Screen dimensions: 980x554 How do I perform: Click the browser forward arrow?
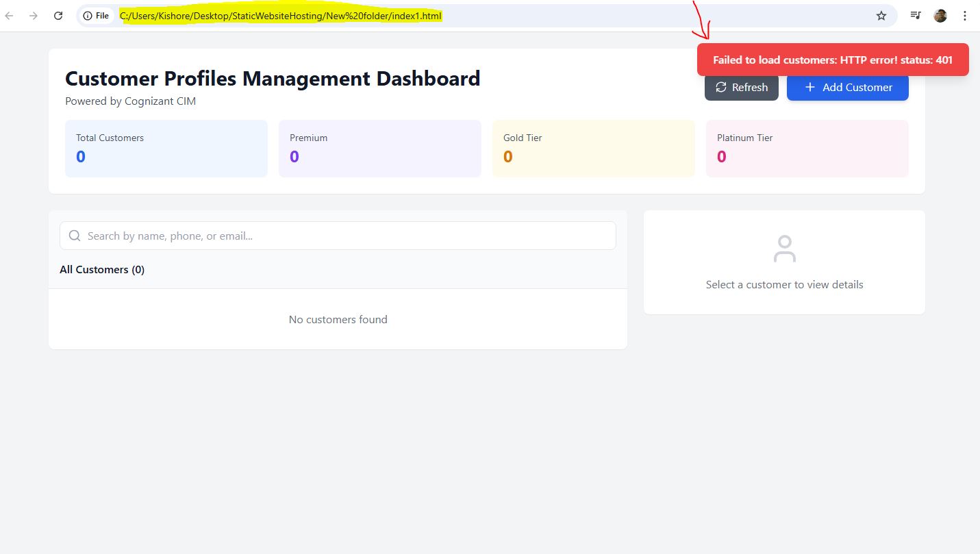tap(34, 16)
